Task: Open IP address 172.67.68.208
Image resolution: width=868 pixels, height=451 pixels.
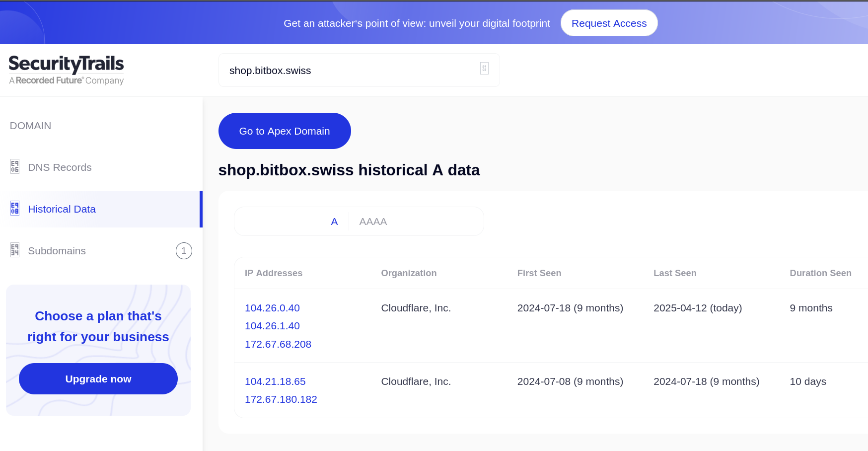Action: [278, 344]
